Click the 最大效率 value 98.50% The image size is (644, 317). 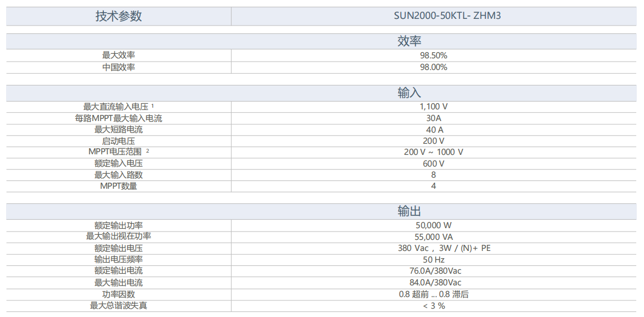click(x=433, y=56)
